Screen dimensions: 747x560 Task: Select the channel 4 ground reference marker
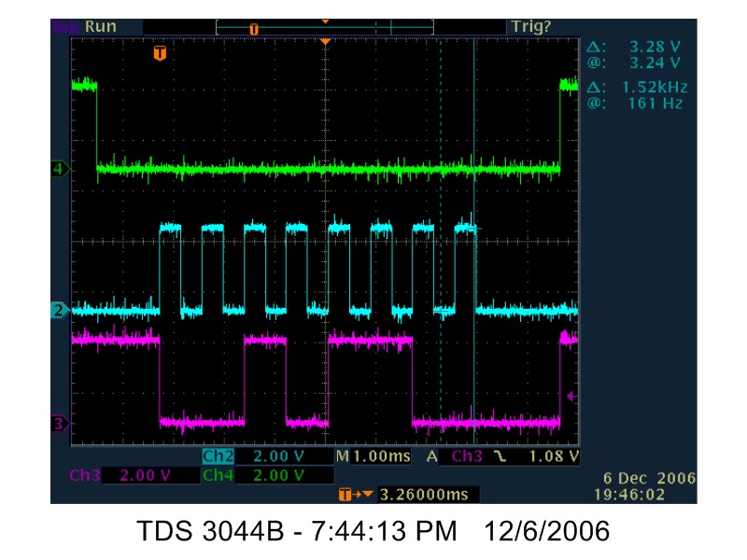pos(58,169)
